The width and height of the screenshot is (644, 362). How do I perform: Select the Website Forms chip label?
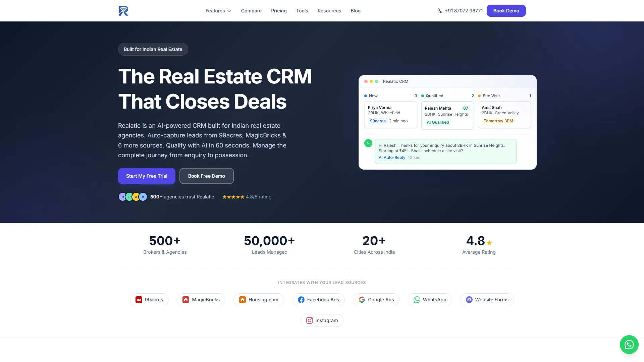pos(492,300)
